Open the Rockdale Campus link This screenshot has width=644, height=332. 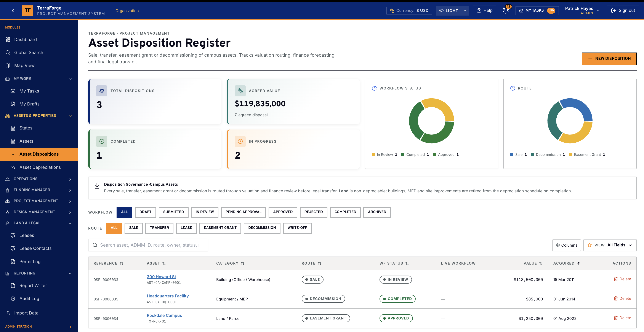[164, 315]
